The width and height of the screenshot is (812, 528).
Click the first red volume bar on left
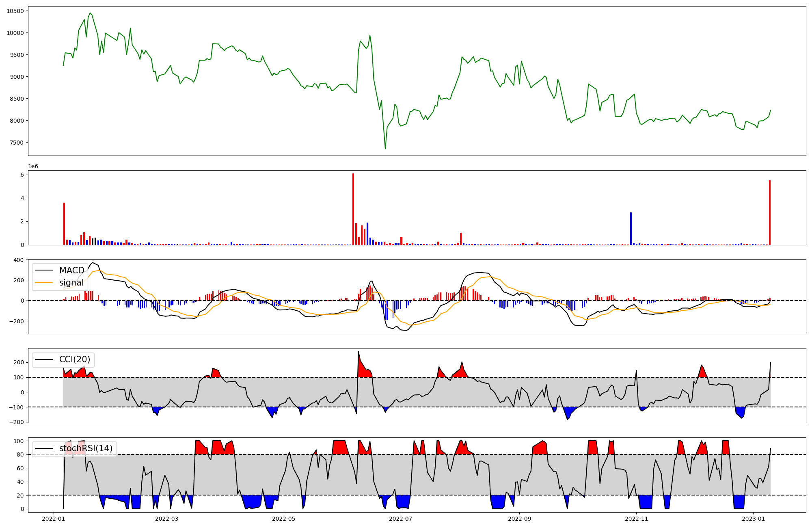(64, 223)
